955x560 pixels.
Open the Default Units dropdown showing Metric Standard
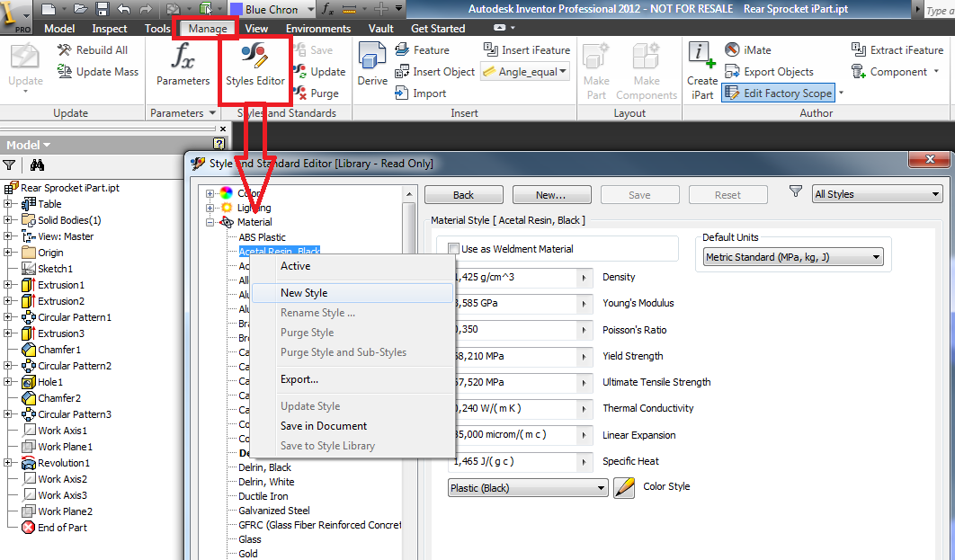(791, 256)
